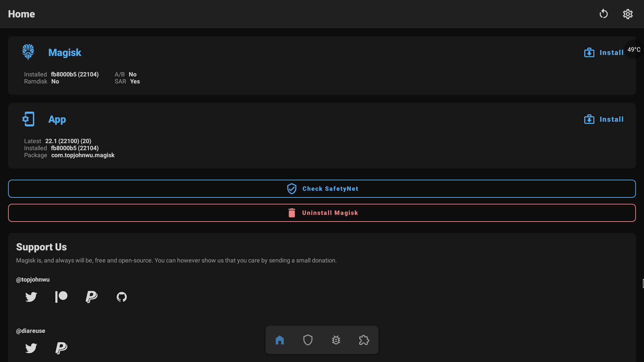644x362 pixels.
Task: Open the settings gear icon
Action: coord(628,14)
